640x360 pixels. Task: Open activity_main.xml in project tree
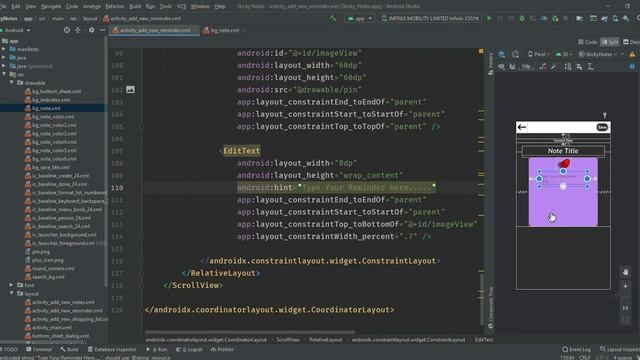click(x=52, y=327)
